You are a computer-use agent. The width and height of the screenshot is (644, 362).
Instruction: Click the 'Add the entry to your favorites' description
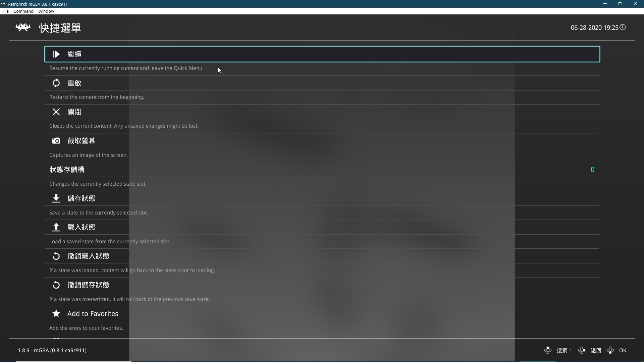86,328
